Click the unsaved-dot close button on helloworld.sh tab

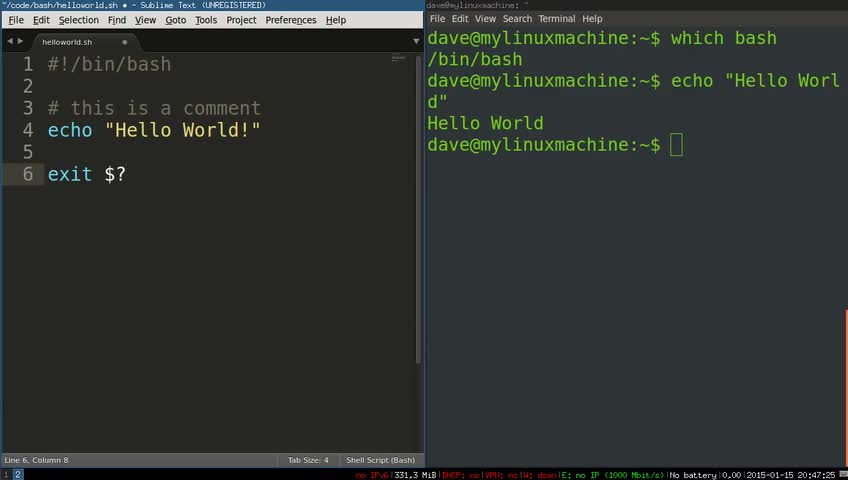tap(125, 42)
